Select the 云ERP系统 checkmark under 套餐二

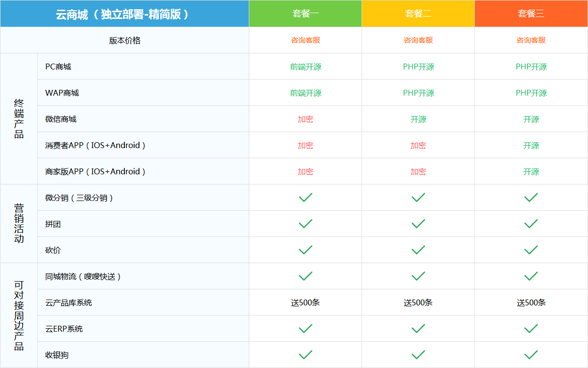point(417,328)
